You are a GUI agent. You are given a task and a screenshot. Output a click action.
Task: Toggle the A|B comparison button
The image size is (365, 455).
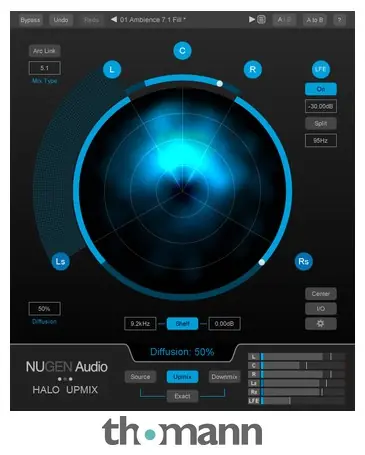pyautogui.click(x=284, y=20)
